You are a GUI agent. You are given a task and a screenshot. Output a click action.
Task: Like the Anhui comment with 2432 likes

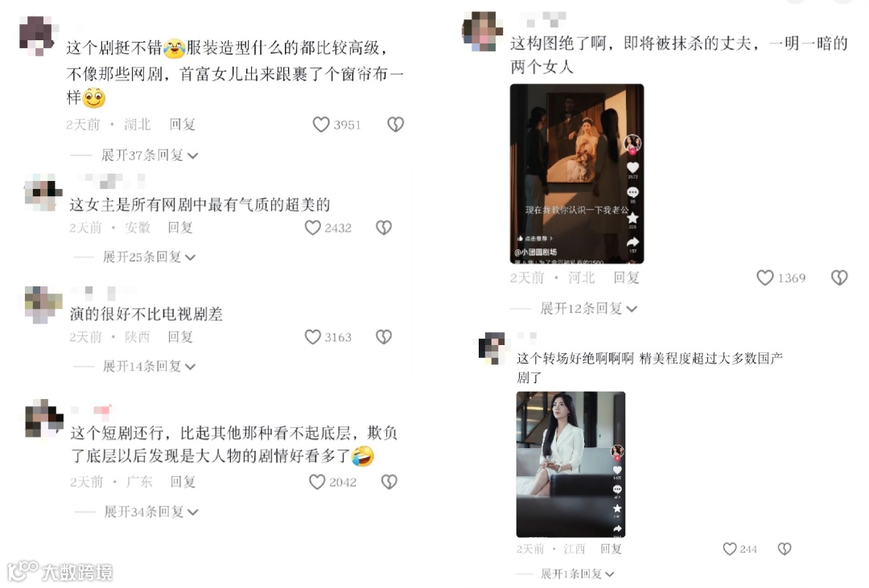[313, 228]
